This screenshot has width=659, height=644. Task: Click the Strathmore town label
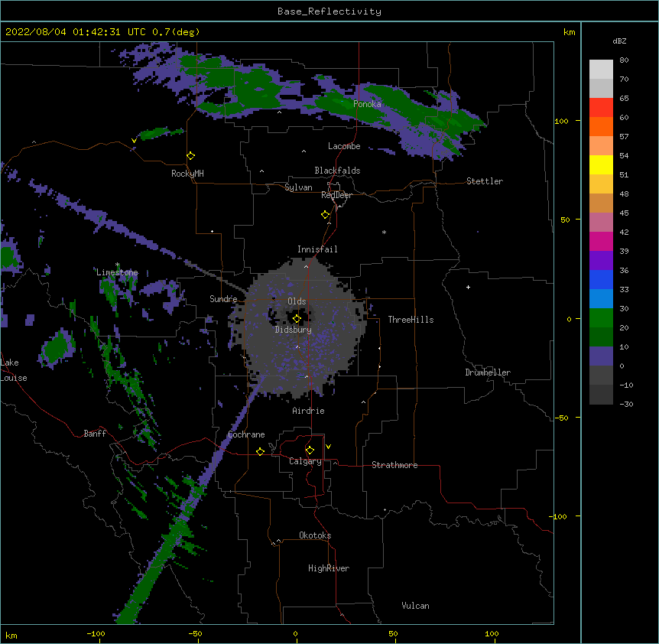coord(394,465)
